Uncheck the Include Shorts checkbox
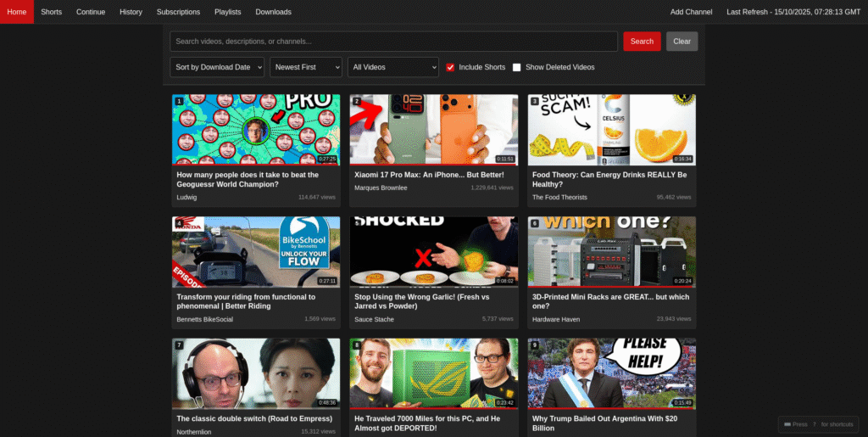Screen dimensions: 868x437 tap(450, 67)
